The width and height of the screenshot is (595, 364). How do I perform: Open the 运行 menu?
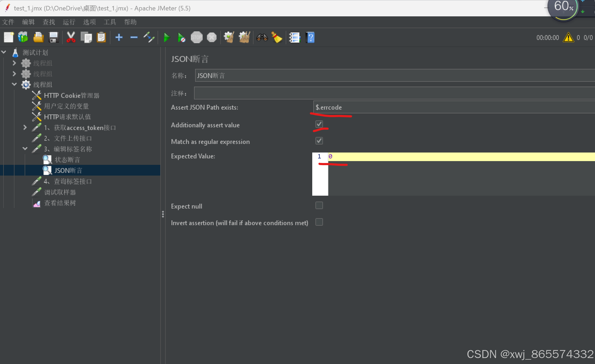pos(69,22)
